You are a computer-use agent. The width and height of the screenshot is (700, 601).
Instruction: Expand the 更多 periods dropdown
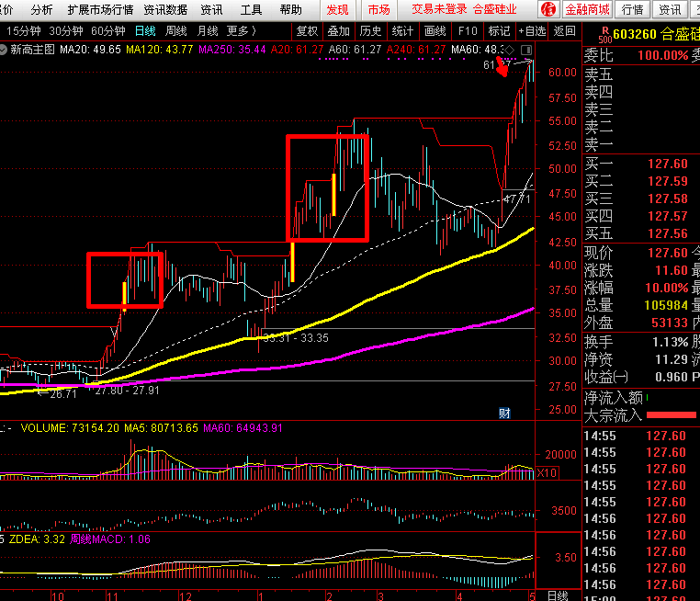point(241,30)
